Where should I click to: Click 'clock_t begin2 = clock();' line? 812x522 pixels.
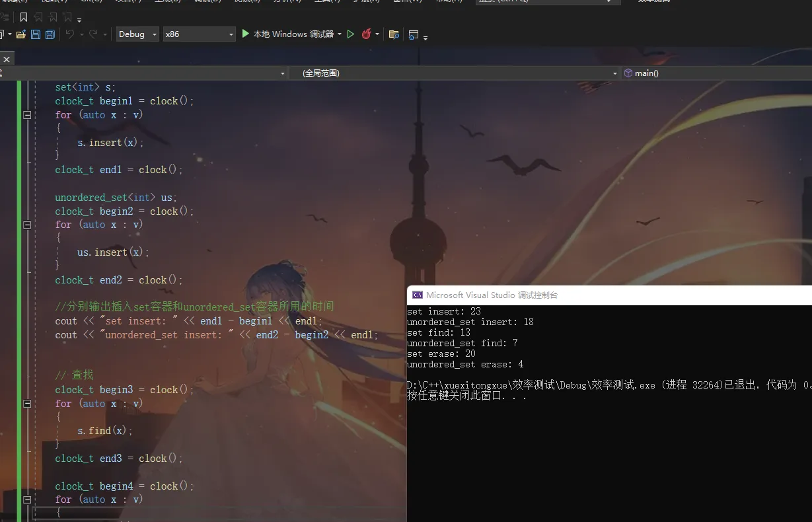(125, 211)
